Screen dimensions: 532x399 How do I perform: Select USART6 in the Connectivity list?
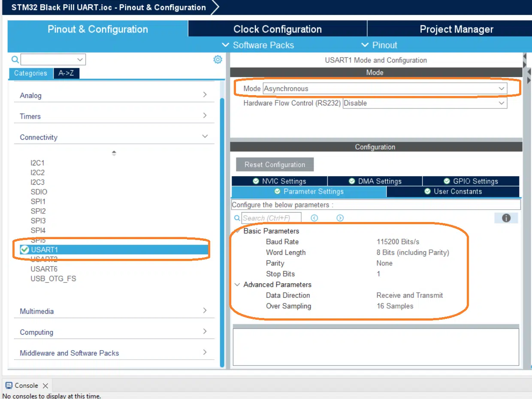(x=44, y=269)
